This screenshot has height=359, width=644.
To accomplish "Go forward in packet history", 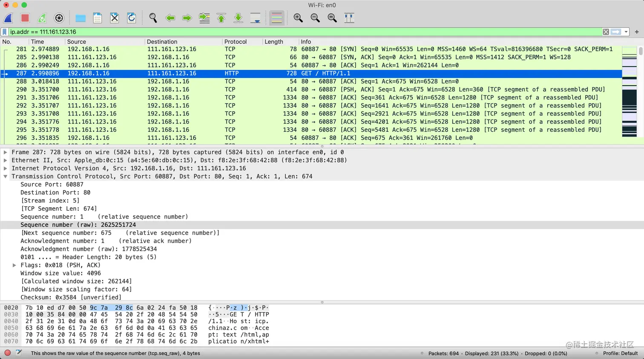I will pos(187,18).
